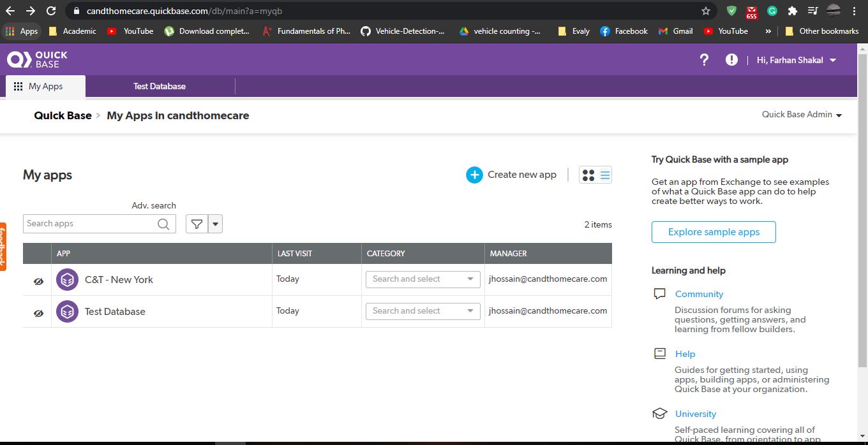Open the vehicle counting Drive bookmark
Image resolution: width=868 pixels, height=445 pixels.
[500, 31]
